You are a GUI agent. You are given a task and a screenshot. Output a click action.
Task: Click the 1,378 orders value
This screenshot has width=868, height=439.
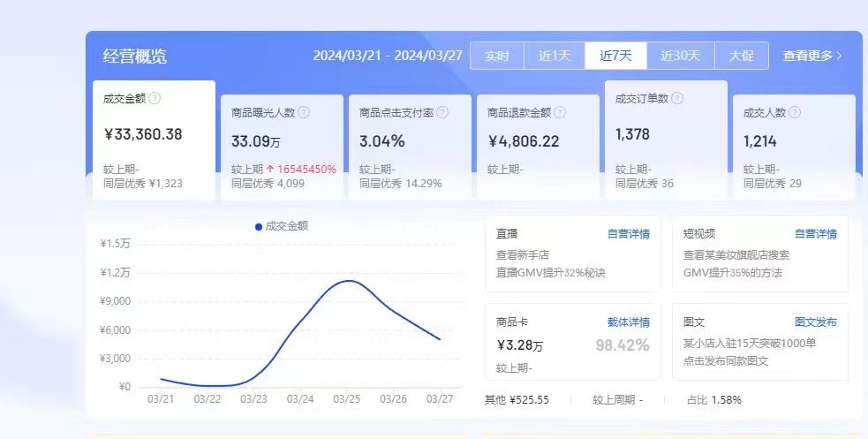pyautogui.click(x=632, y=134)
